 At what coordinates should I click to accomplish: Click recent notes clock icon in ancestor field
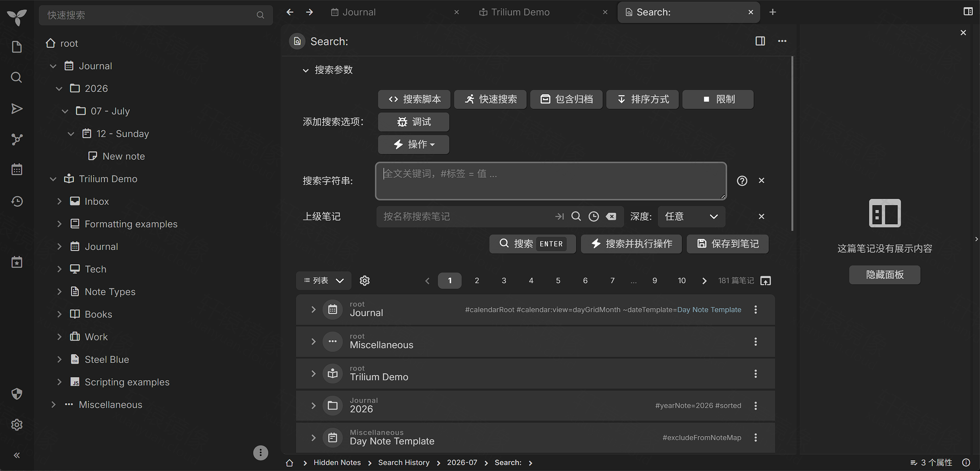593,216
